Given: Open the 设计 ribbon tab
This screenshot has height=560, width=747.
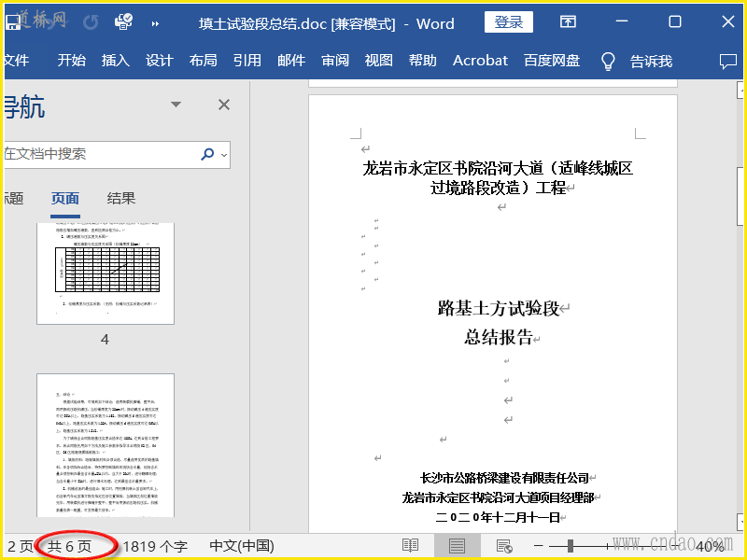Looking at the screenshot, I should (159, 61).
